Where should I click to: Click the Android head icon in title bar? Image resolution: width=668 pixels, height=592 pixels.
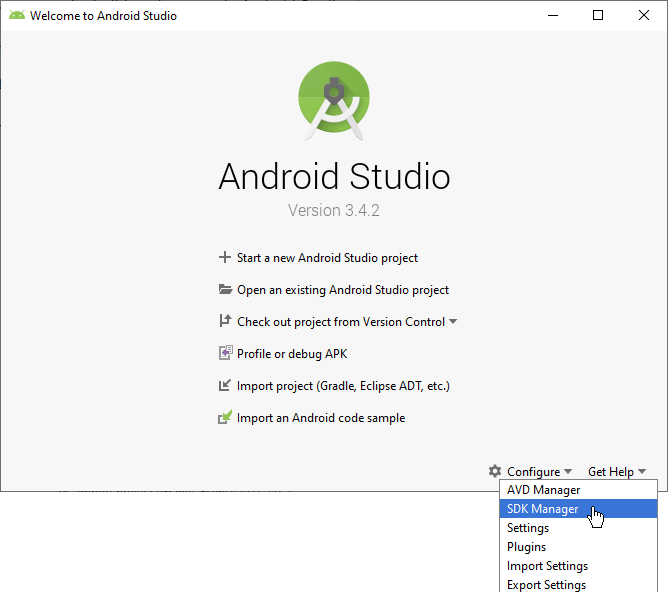point(17,16)
